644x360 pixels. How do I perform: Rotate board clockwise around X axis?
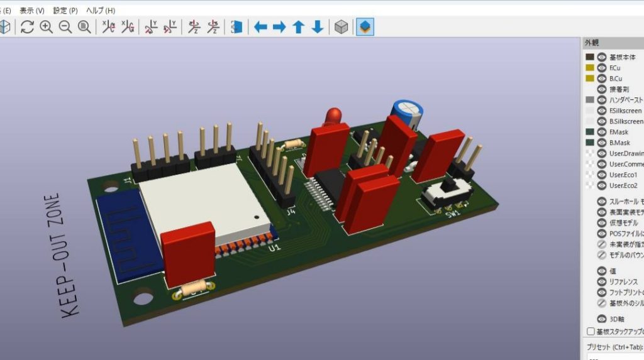pos(109,27)
